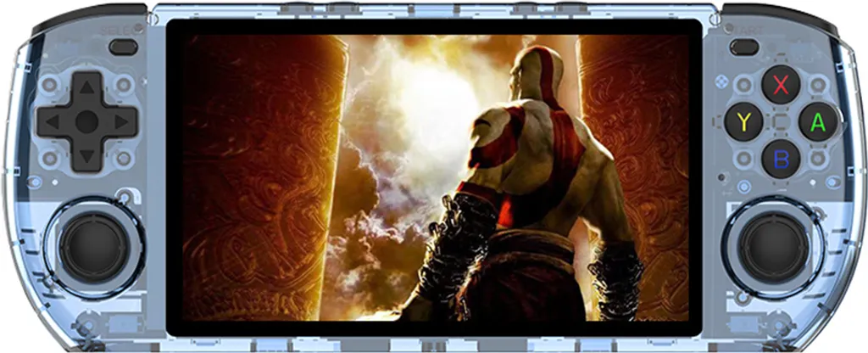Click the D-pad up arrow

tap(86, 87)
